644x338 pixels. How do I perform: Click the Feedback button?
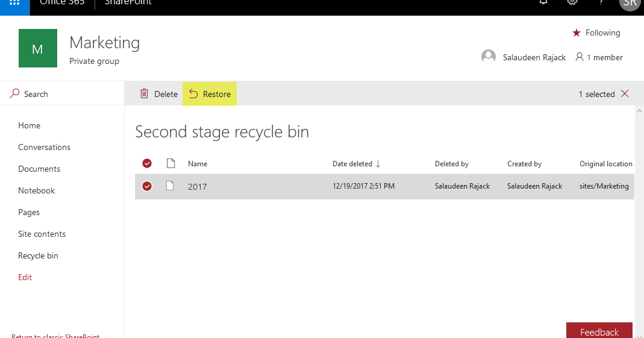(x=599, y=330)
